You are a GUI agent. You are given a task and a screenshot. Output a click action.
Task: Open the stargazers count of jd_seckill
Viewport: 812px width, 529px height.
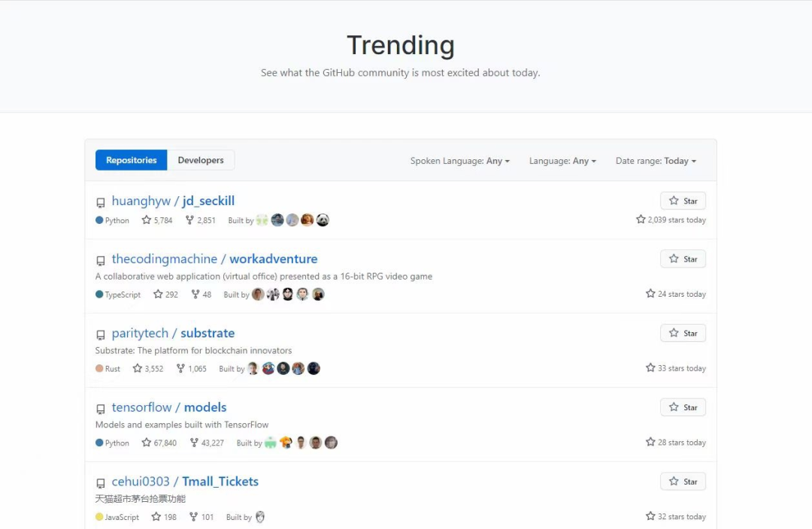157,220
